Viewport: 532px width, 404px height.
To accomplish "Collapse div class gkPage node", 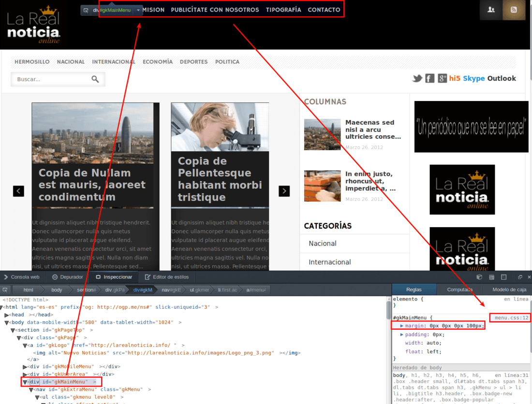I will click(x=19, y=338).
